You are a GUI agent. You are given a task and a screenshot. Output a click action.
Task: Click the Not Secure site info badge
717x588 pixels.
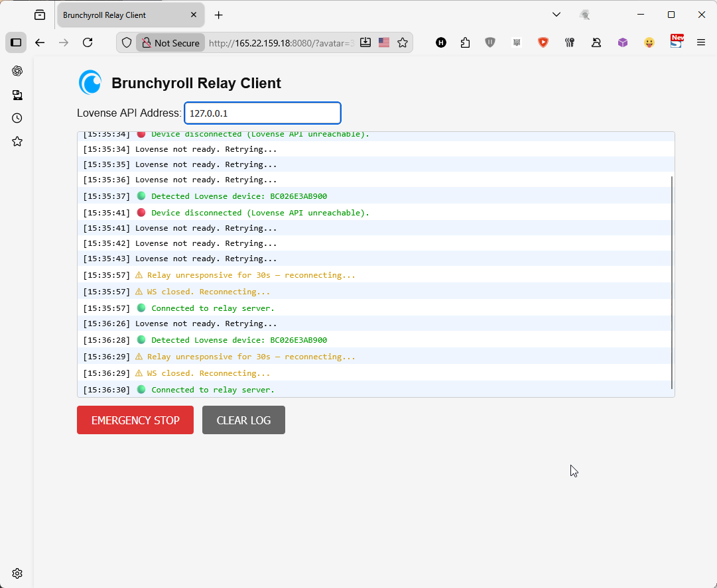pyautogui.click(x=170, y=42)
